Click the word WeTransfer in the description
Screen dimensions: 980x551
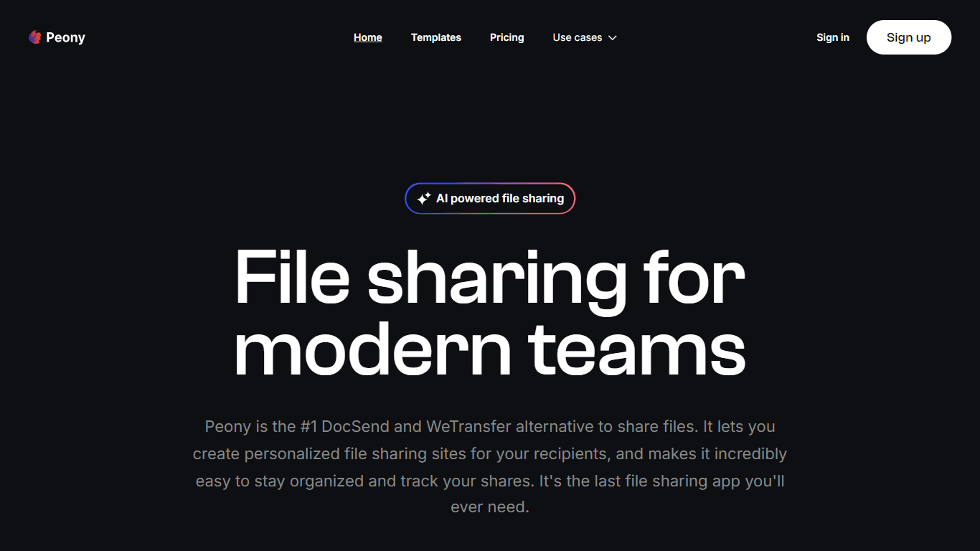469,427
